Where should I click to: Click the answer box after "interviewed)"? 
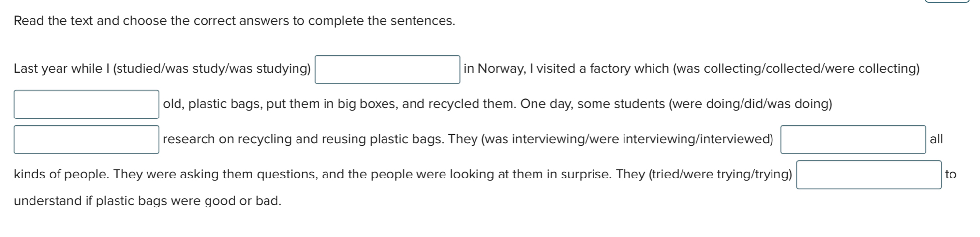pos(853,140)
